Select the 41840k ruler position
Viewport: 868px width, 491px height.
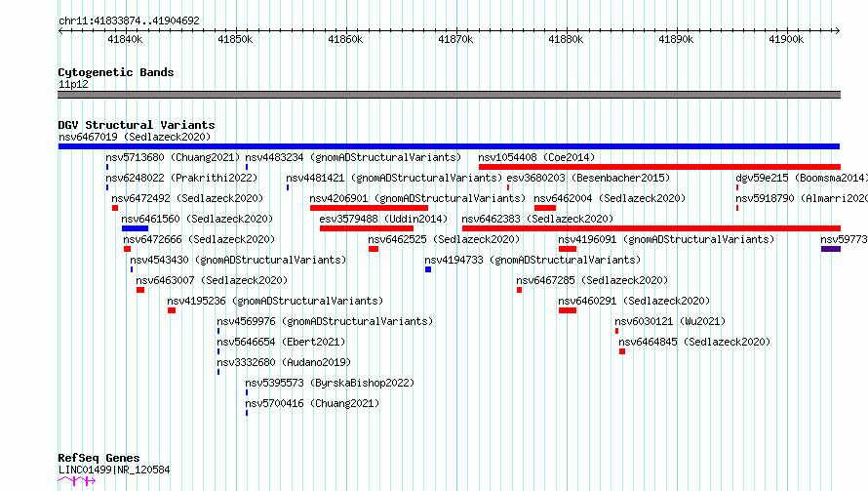[125, 39]
